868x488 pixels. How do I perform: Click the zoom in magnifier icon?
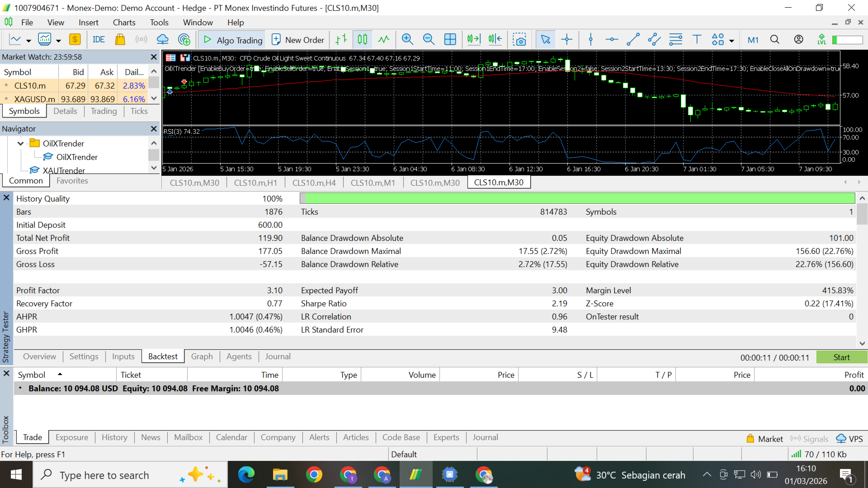point(407,40)
